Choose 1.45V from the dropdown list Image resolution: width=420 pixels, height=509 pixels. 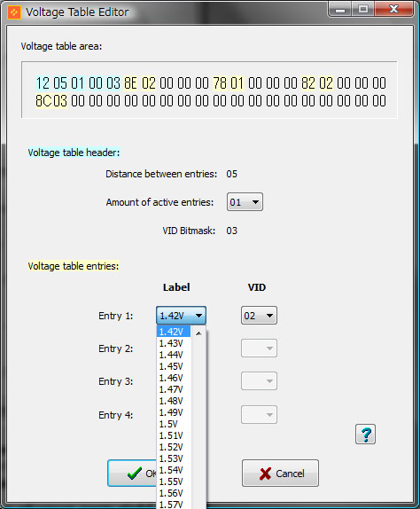pos(174,366)
